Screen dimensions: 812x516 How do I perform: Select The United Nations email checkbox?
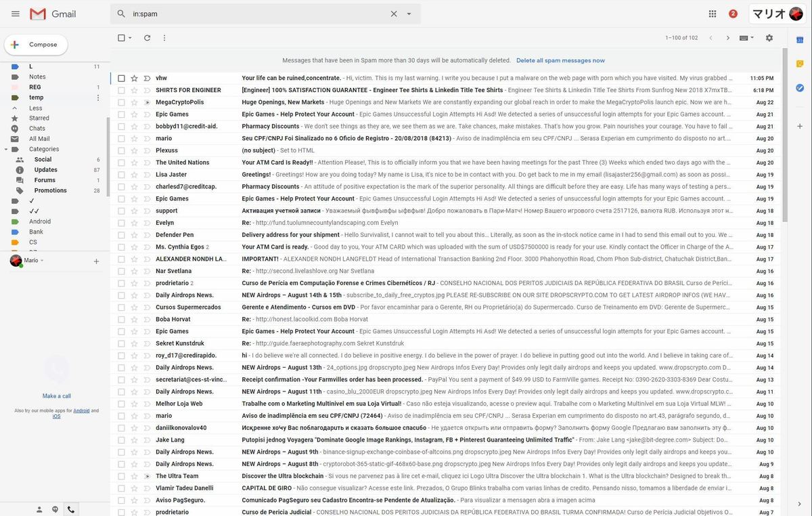pyautogui.click(x=121, y=163)
